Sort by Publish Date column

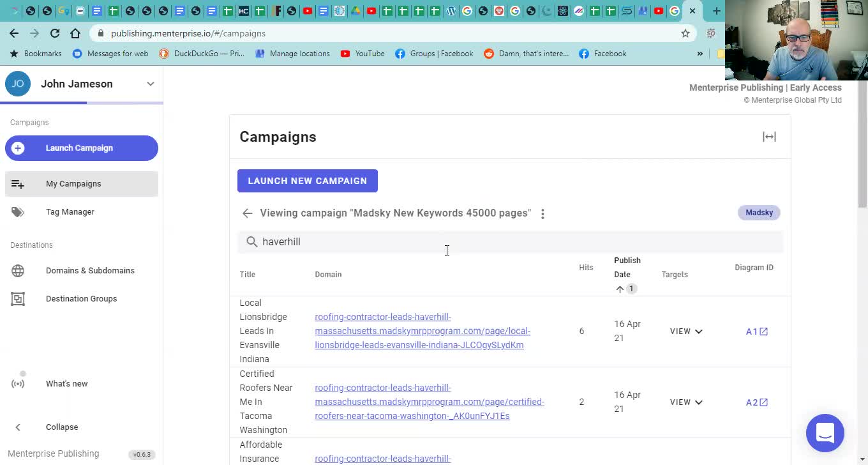627,268
